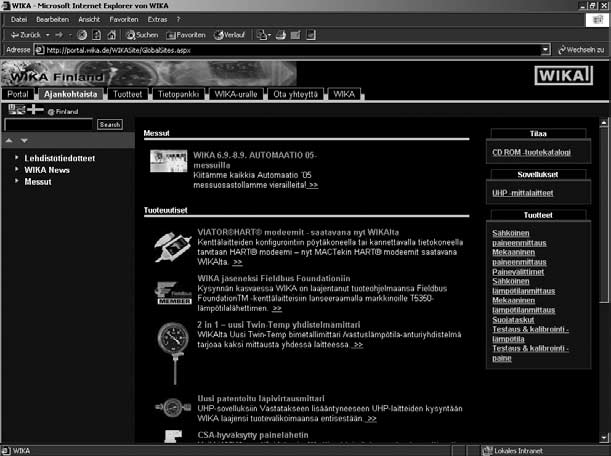
Task: Click the portal icon left of flag
Action: click(x=17, y=110)
